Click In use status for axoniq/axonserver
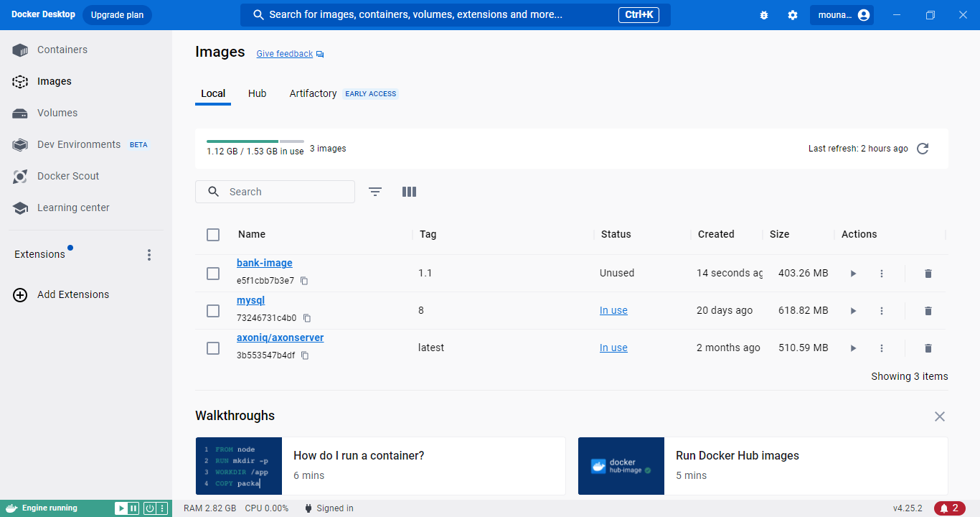Screen dimensions: 980x517 (613, 348)
